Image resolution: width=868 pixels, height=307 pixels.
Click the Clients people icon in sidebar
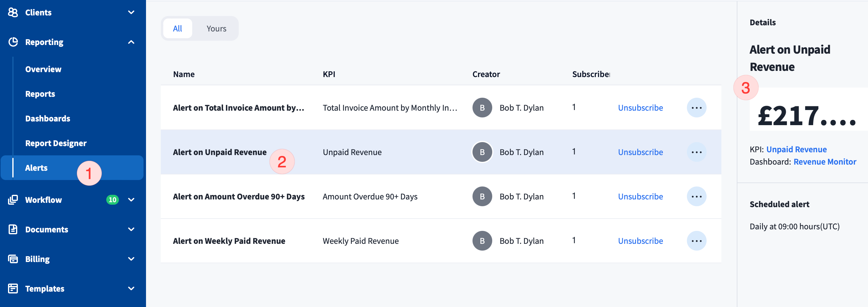[13, 12]
